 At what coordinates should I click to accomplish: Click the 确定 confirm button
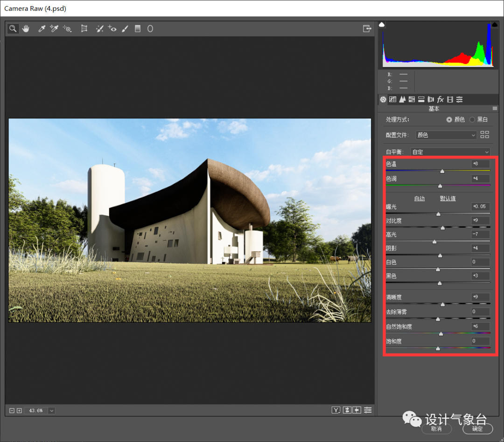(478, 429)
